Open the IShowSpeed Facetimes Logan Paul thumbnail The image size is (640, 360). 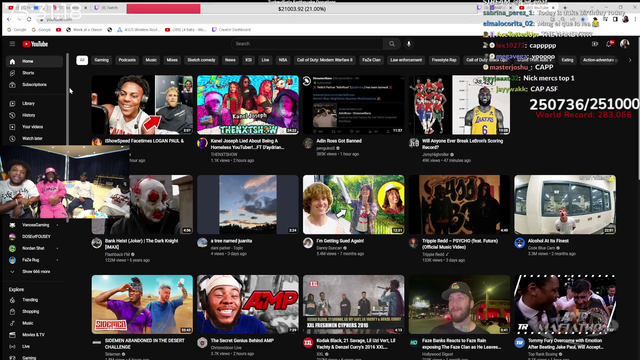coord(142,104)
